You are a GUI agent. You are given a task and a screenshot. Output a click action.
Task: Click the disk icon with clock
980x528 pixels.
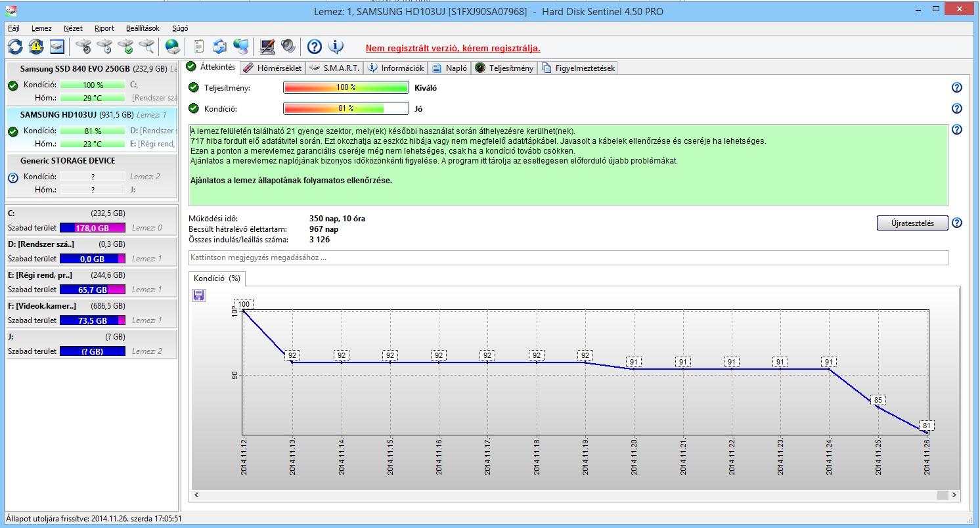point(104,47)
